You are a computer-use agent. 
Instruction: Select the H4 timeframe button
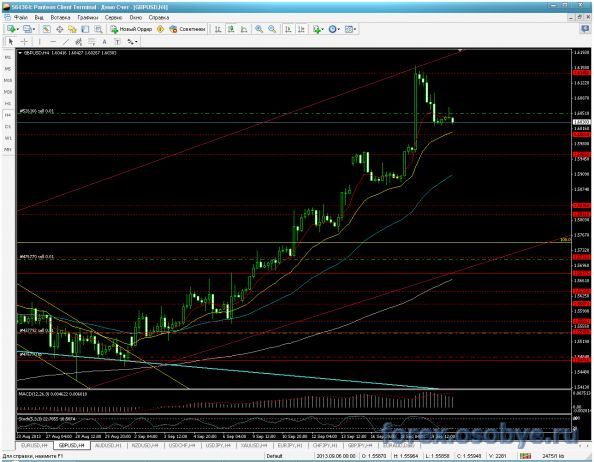pos(8,115)
